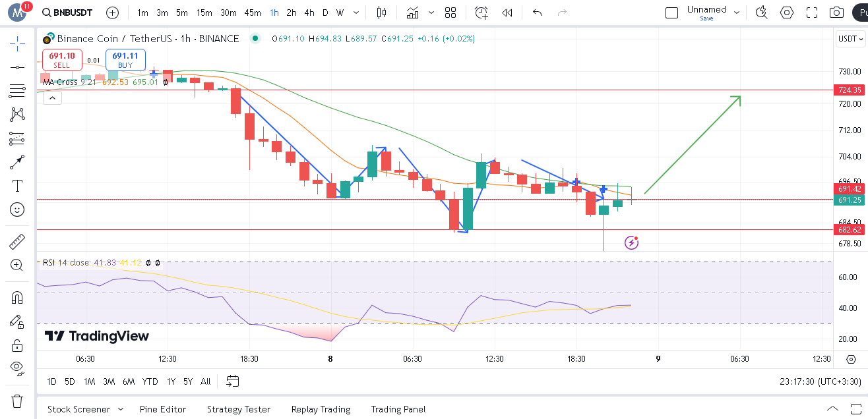Open the Trading Panel tab

point(398,409)
